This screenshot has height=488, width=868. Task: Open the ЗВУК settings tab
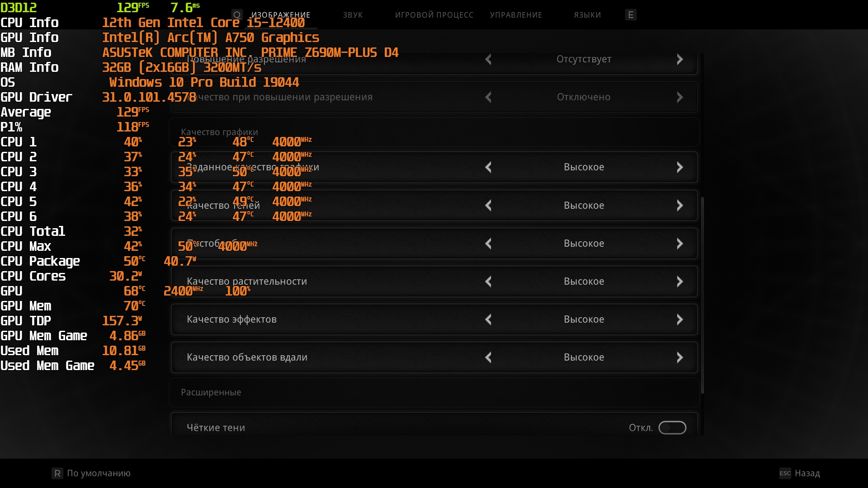(x=353, y=15)
